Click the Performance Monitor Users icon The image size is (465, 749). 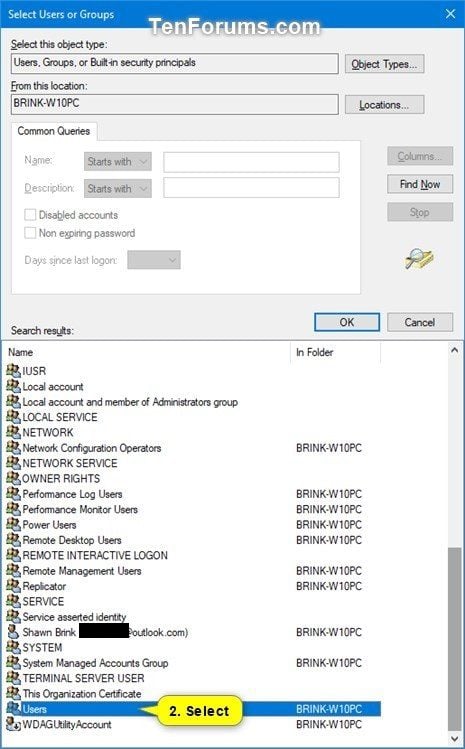pyautogui.click(x=13, y=509)
